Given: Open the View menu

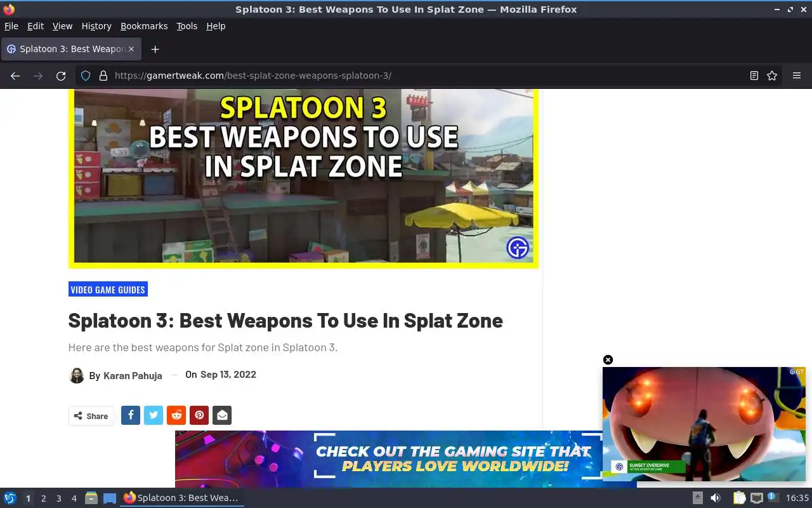Looking at the screenshot, I should pyautogui.click(x=62, y=26).
